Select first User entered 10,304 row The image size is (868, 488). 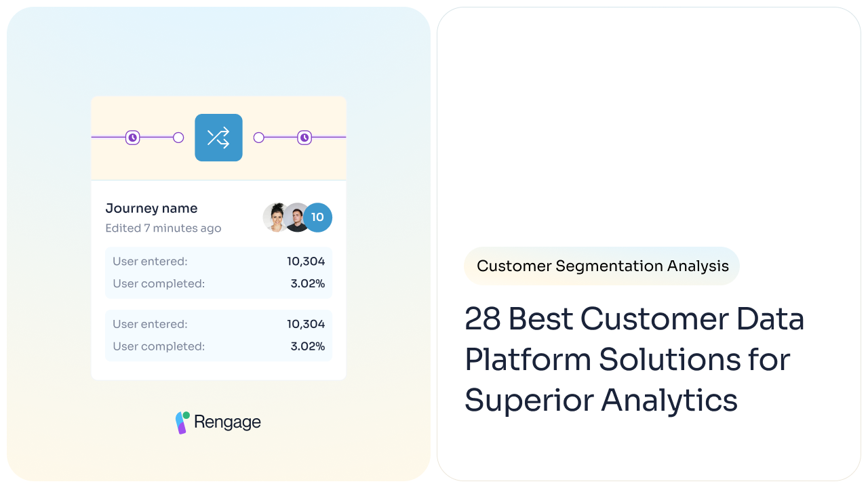click(218, 261)
